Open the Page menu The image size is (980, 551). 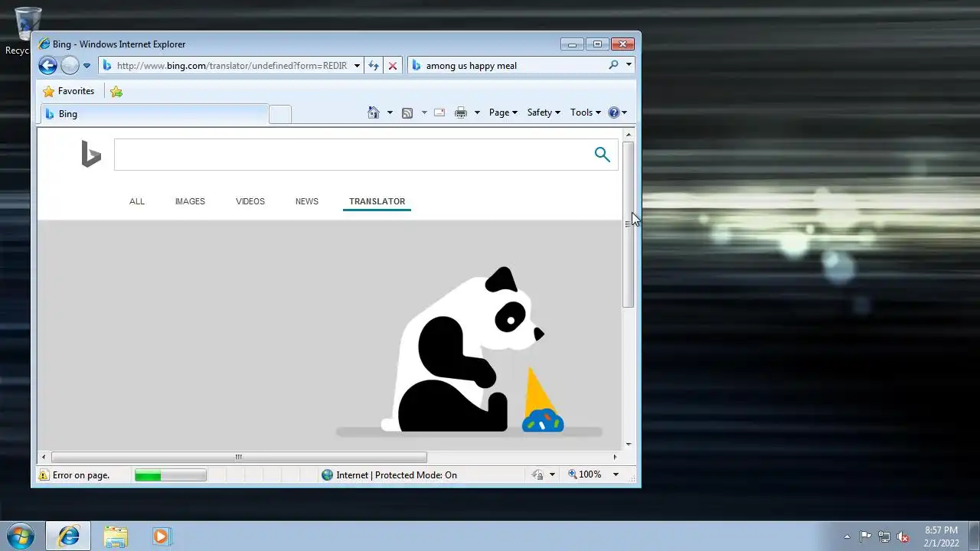pos(503,112)
